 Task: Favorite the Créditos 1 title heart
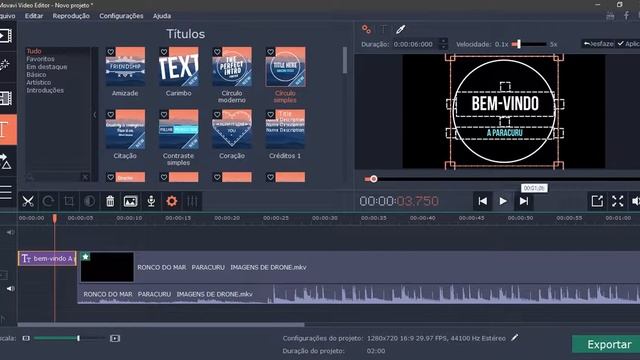pyautogui.click(x=271, y=115)
